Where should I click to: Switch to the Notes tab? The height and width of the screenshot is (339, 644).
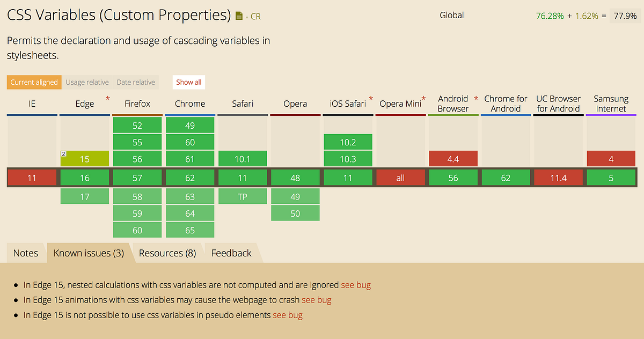pyautogui.click(x=25, y=253)
